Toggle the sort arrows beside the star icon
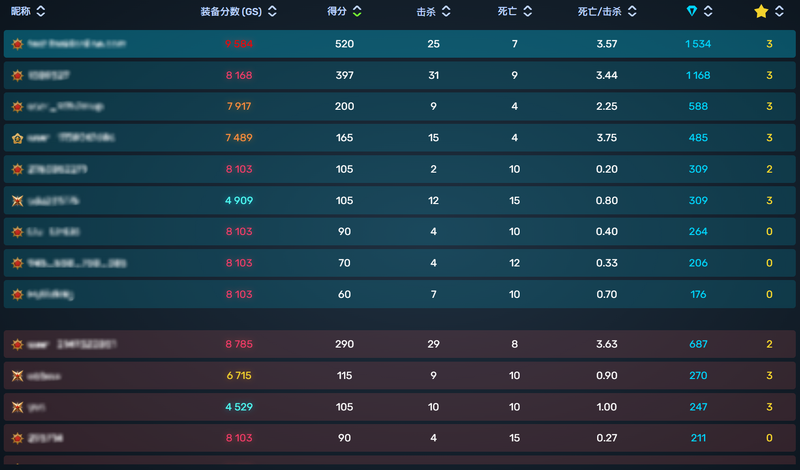This screenshot has height=470, width=800. click(779, 11)
